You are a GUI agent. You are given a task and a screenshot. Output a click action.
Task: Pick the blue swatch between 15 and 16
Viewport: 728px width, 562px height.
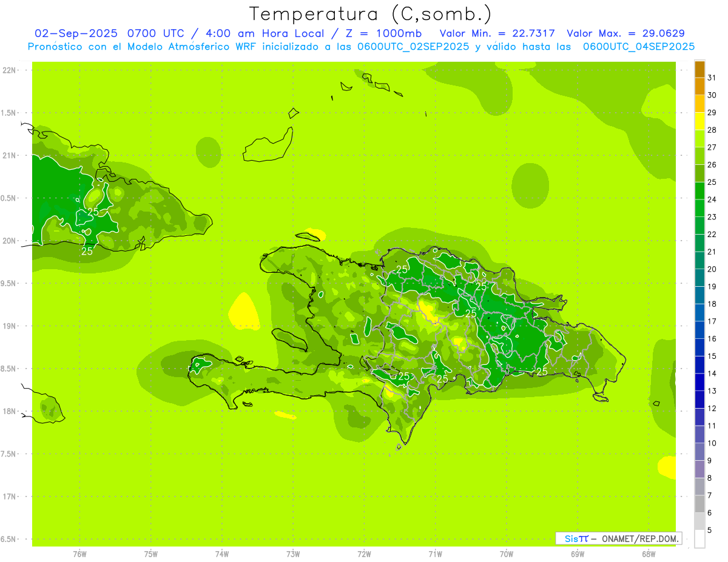(x=699, y=347)
